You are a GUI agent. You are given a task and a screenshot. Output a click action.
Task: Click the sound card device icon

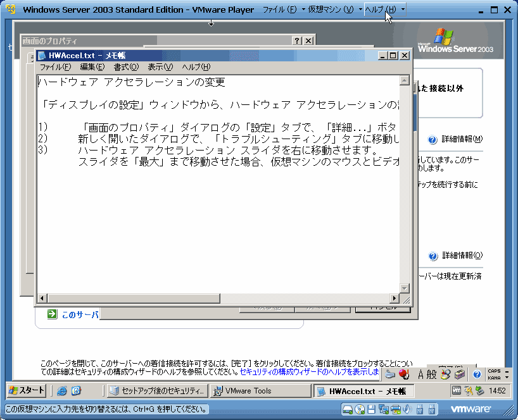click(407, 409)
